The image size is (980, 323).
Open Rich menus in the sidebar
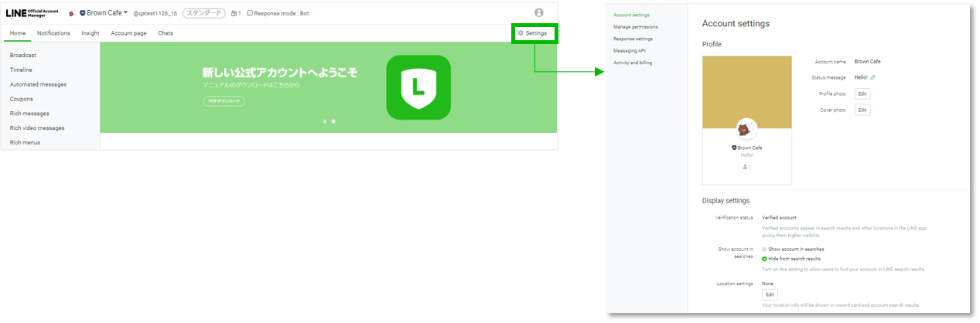[x=25, y=142]
